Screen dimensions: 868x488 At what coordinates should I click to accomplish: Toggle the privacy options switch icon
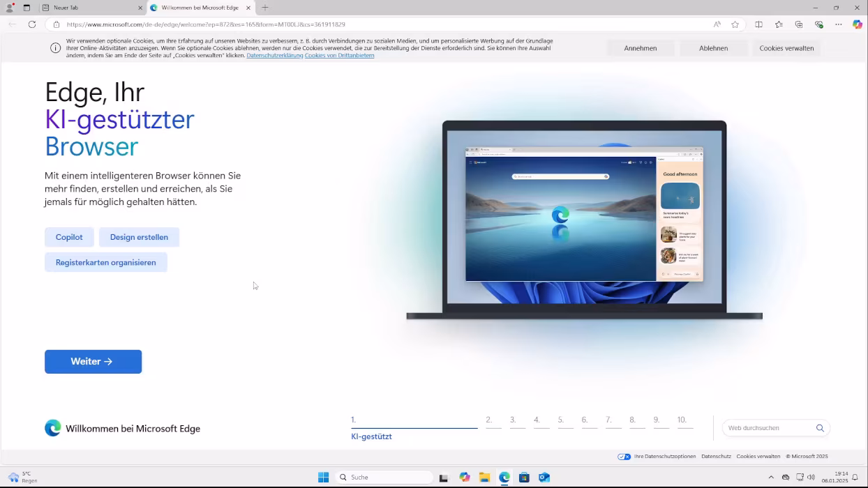click(x=624, y=457)
